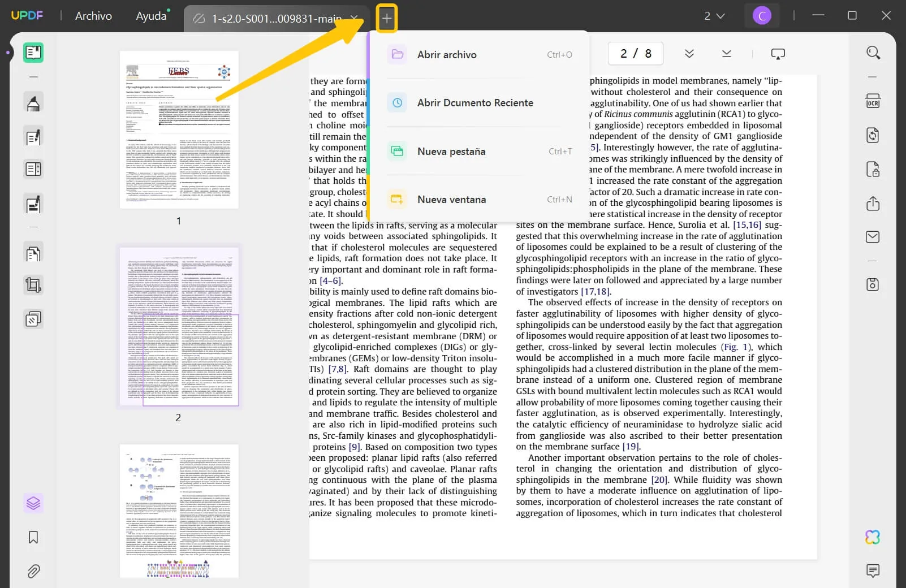
Task: Open the Reader mode icon in left sidebar
Action: click(x=33, y=53)
